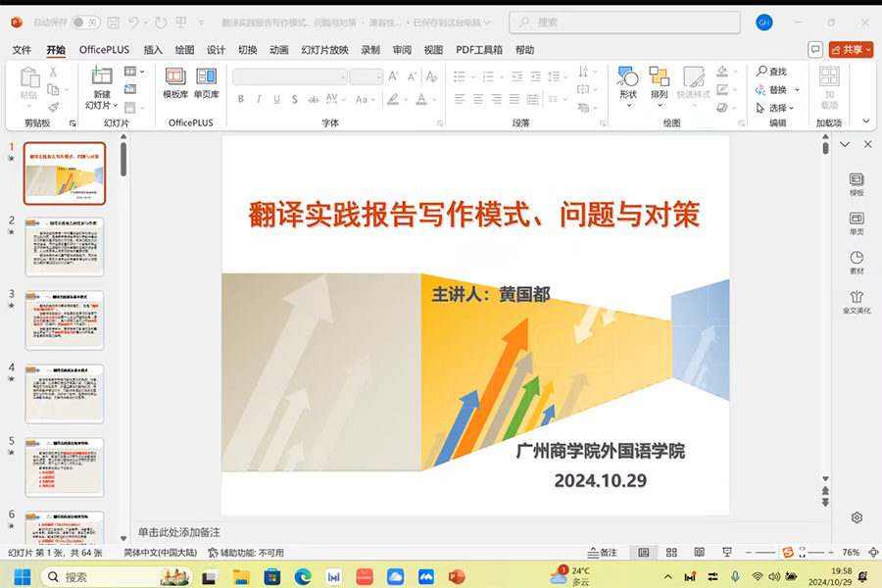Open 素材 panel in right sidebar
The height and width of the screenshot is (588, 882).
(x=856, y=263)
